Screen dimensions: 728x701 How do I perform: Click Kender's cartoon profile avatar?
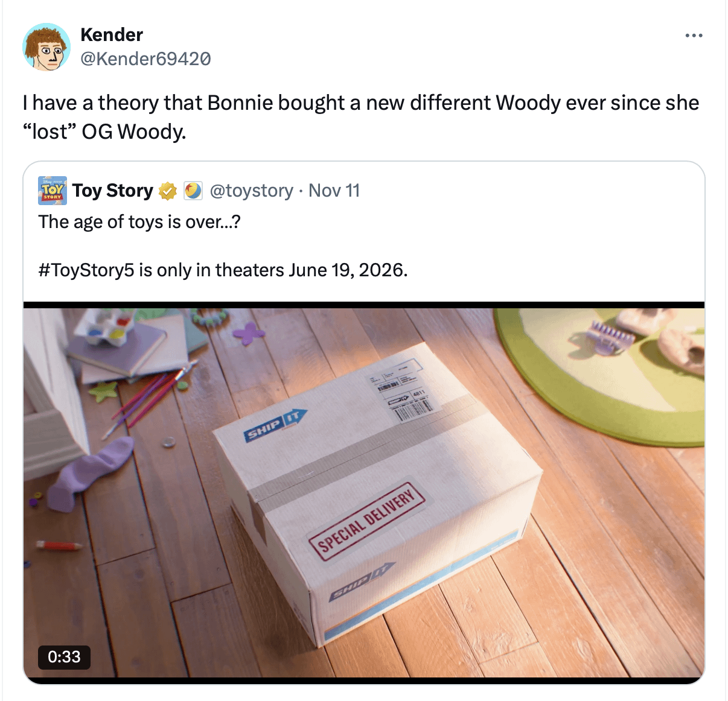click(x=46, y=47)
